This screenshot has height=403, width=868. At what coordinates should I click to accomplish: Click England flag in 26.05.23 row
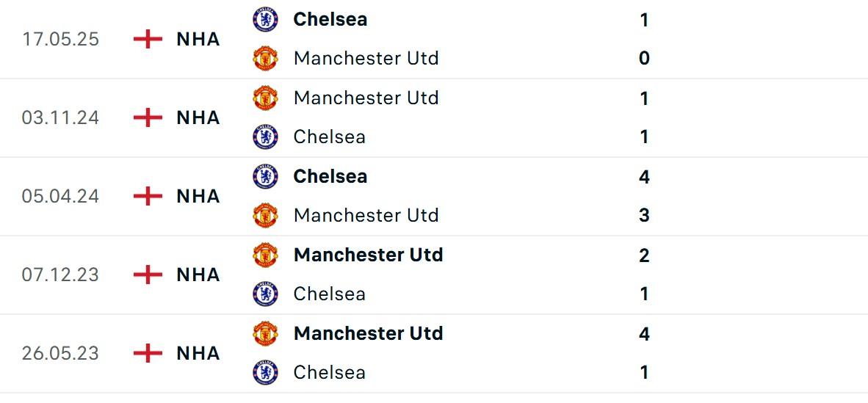[x=148, y=353]
